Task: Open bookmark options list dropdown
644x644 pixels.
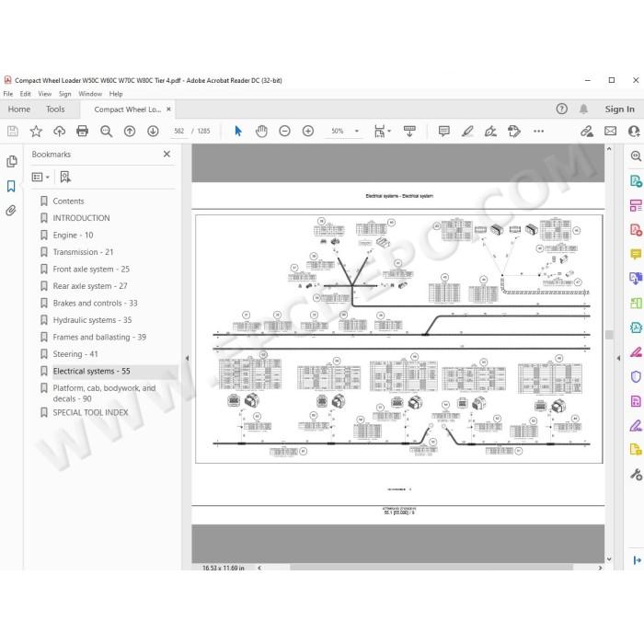Action: point(40,177)
